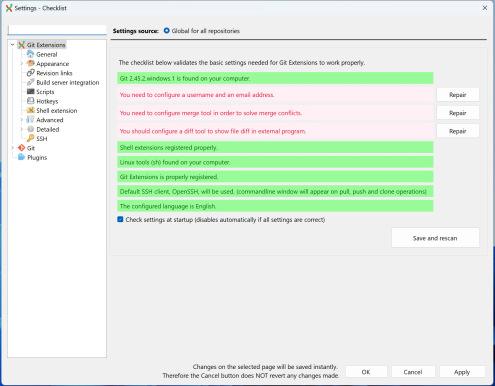Image resolution: width=495 pixels, height=386 pixels.
Task: Click the Shell extension icon
Action: tap(31, 110)
